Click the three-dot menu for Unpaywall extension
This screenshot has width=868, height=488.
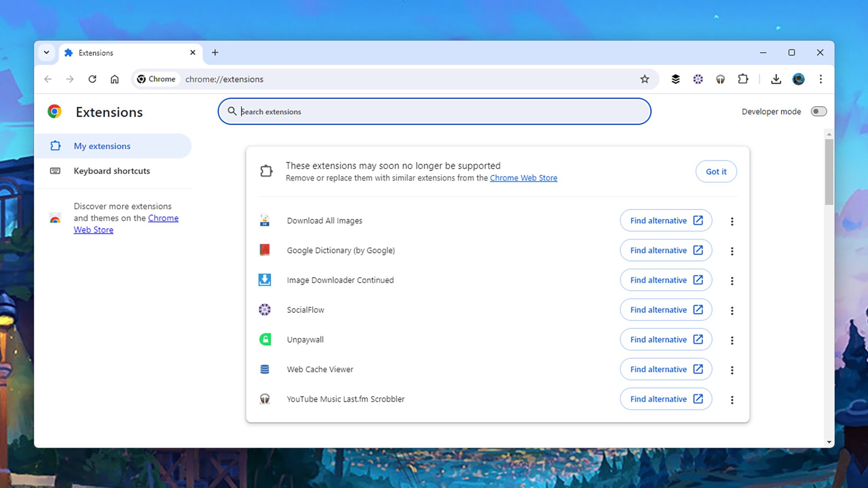(x=732, y=340)
